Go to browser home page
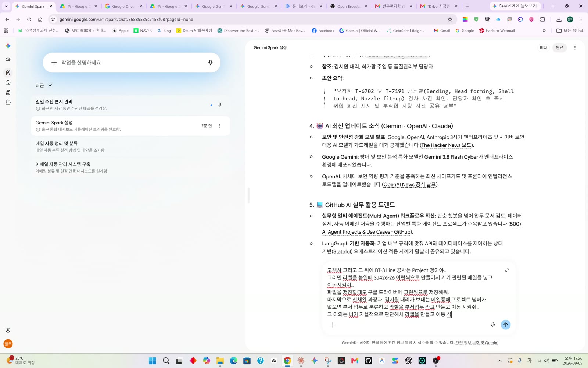588x368 pixels. (x=40, y=19)
